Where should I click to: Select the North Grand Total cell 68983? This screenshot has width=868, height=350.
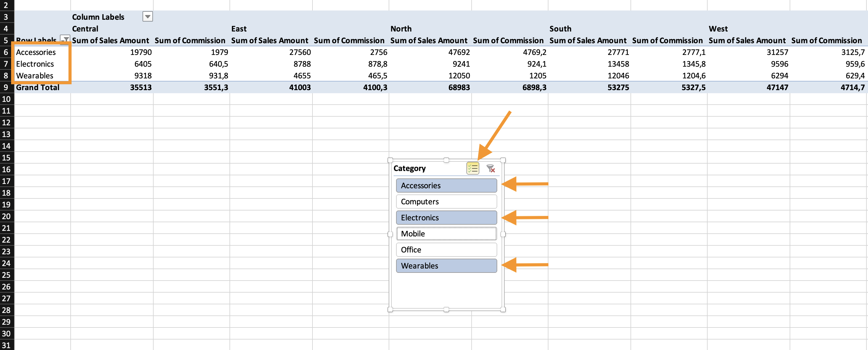point(458,87)
